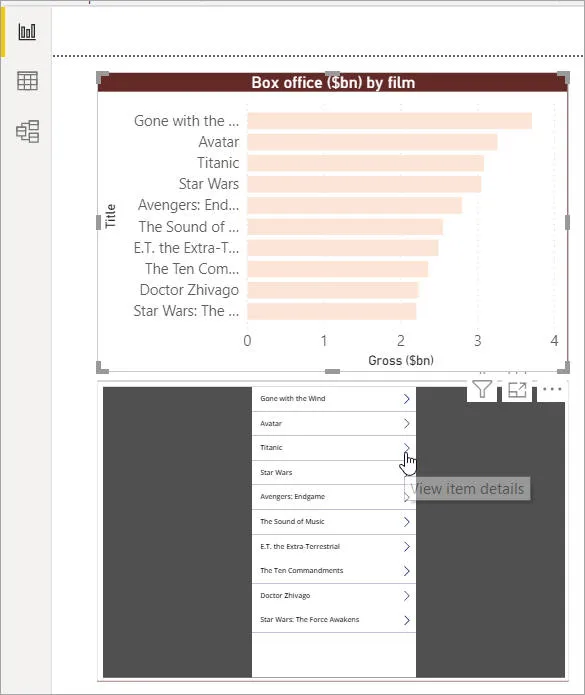Click the chart's bottom-middle resize handle
This screenshot has height=695, width=585.
point(332,371)
